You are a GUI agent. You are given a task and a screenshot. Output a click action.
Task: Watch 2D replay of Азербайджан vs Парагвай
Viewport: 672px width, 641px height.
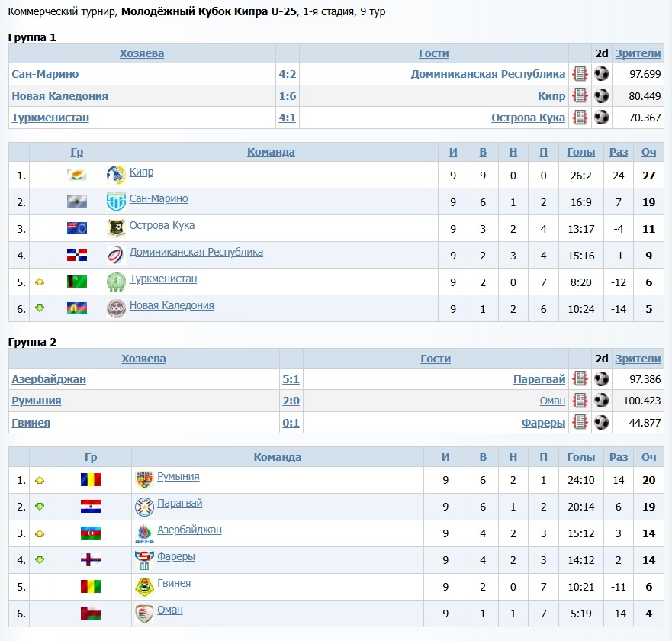(x=602, y=379)
